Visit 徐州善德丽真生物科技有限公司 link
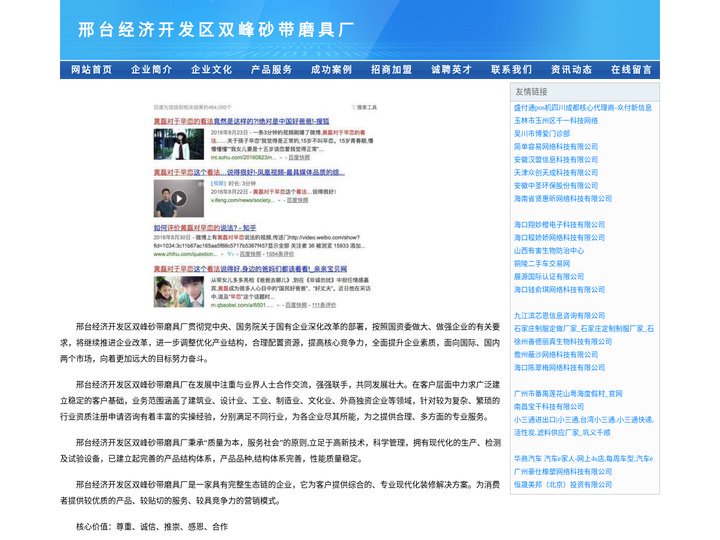This screenshot has width=720, height=540. coord(563,342)
